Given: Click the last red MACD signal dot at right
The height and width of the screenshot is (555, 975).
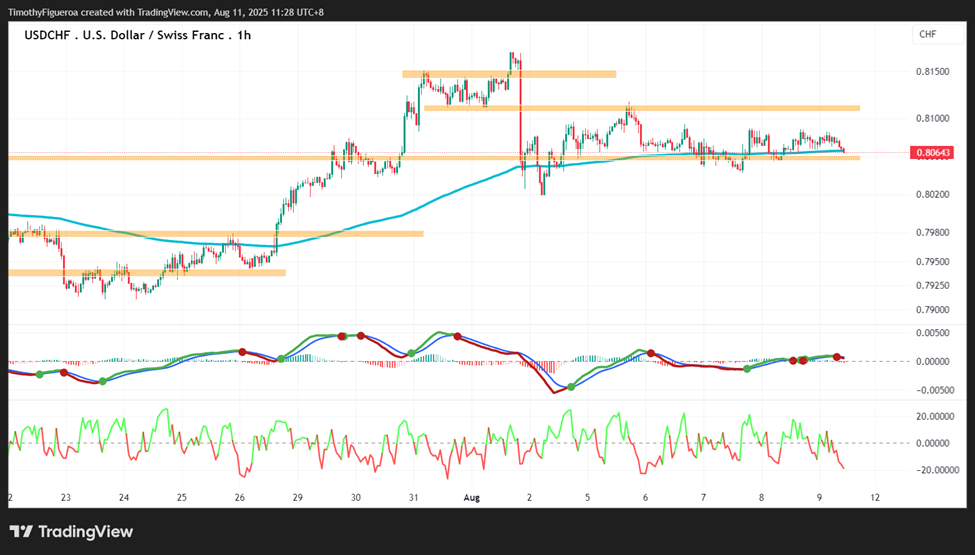Looking at the screenshot, I should click(837, 357).
